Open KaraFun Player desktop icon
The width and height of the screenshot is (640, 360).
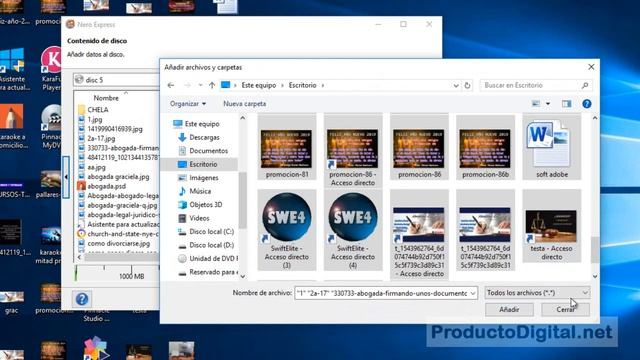coord(51,69)
